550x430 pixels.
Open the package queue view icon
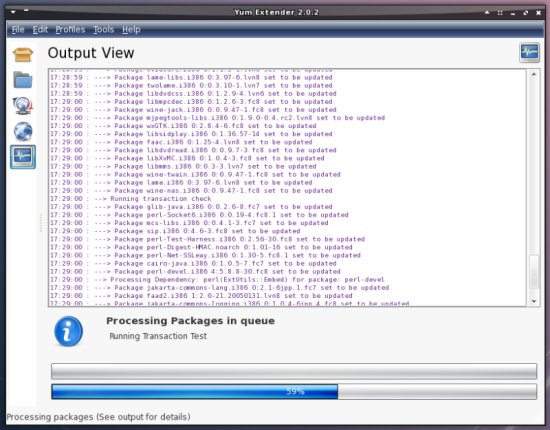pos(23,106)
